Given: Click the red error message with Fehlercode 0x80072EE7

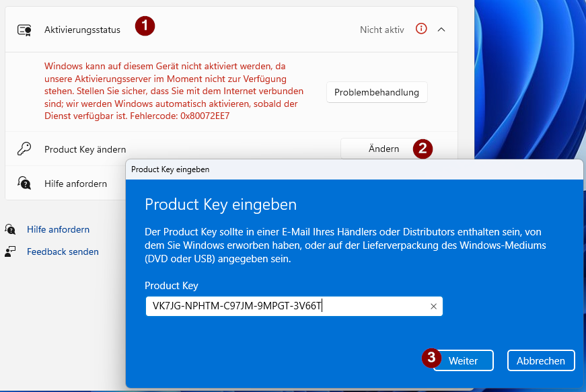Looking at the screenshot, I should tap(174, 91).
